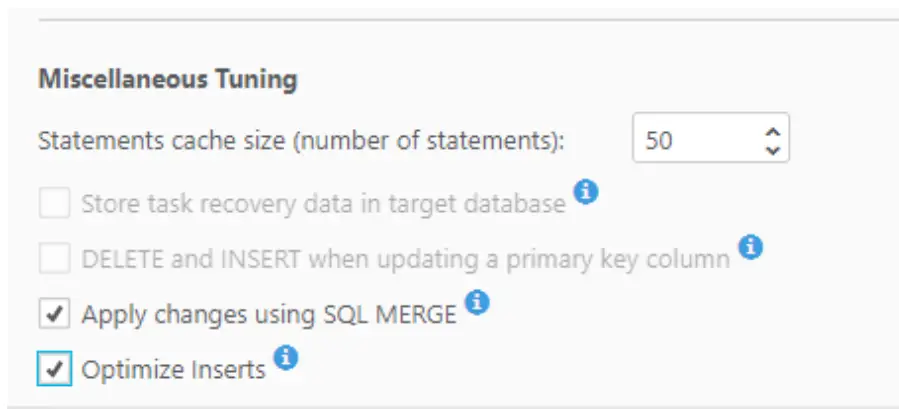Decrease statements cache size with down arrow
Image resolution: width=899 pixels, height=409 pixels.
click(x=771, y=149)
